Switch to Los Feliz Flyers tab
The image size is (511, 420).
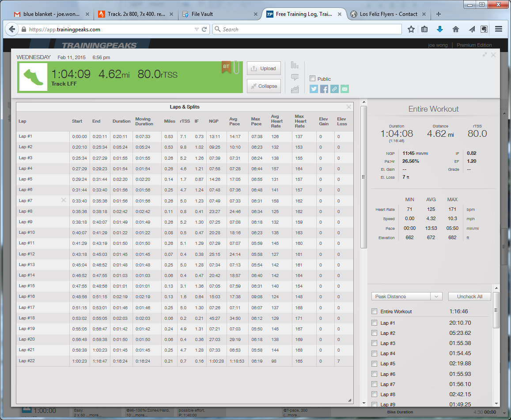(x=388, y=14)
